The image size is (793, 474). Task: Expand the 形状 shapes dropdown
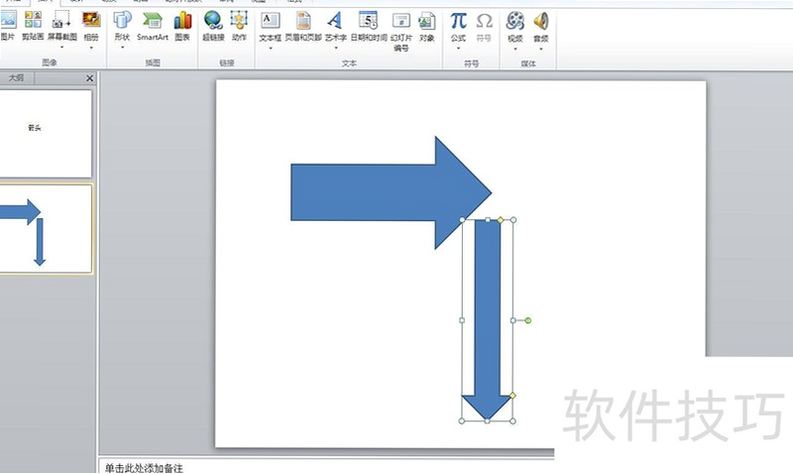pyautogui.click(x=122, y=48)
